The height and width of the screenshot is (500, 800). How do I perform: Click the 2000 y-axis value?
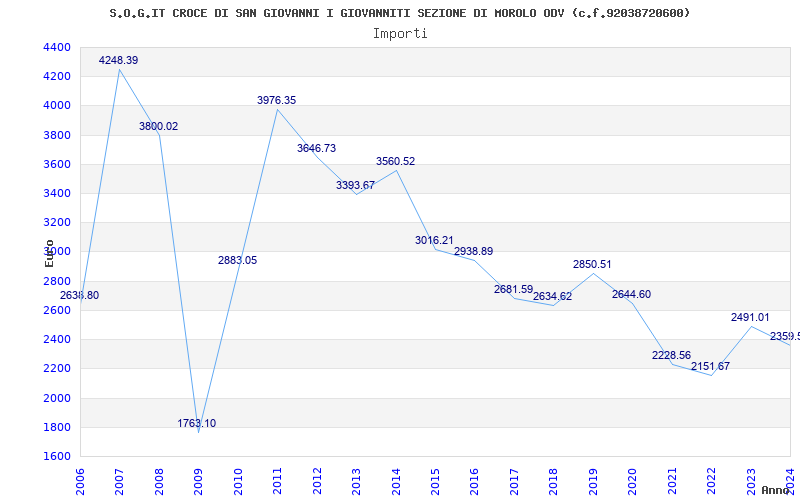click(57, 398)
